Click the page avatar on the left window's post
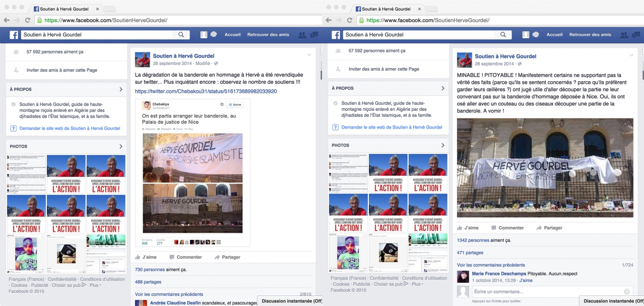The width and height of the screenshot is (644, 306). pos(143,59)
